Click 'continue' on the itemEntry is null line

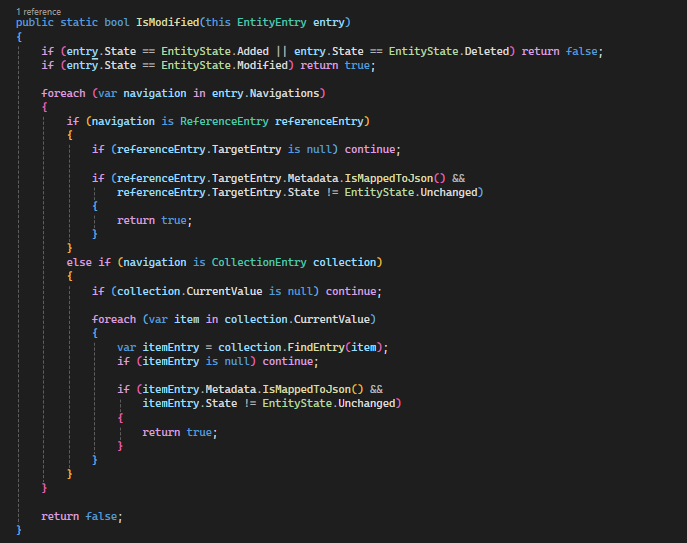point(288,362)
